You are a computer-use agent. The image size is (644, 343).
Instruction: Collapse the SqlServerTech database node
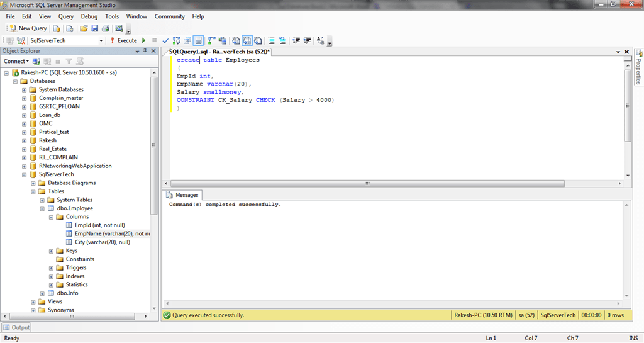coord(25,174)
